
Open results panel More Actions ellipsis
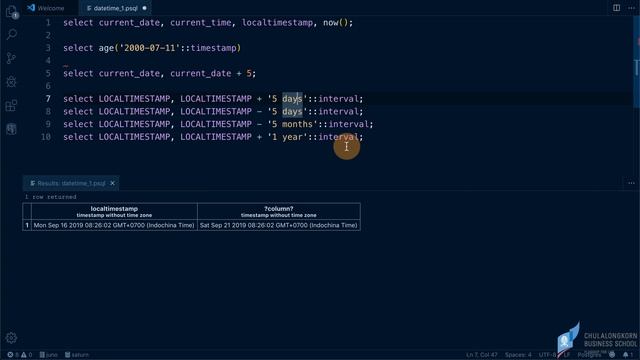631,183
